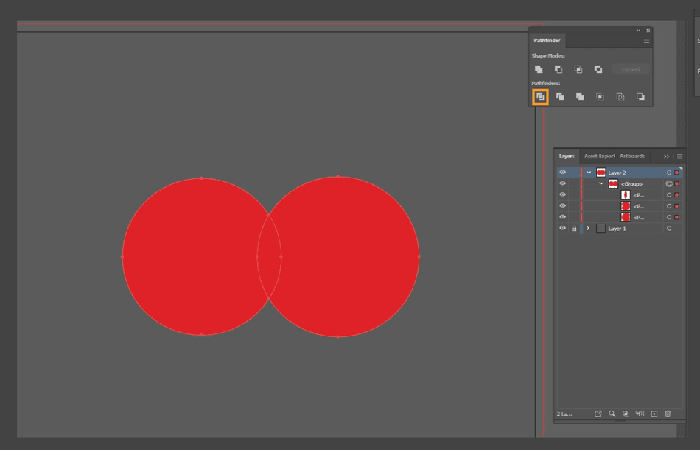Click the Trim pathfinder icon

point(560,96)
